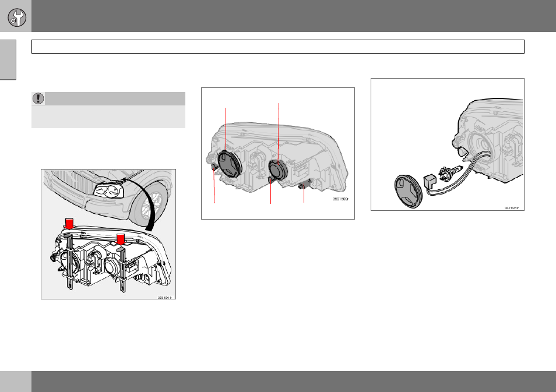Click the gray note header bar
Image resolution: width=556 pixels, height=392 pixels.
tap(108, 98)
